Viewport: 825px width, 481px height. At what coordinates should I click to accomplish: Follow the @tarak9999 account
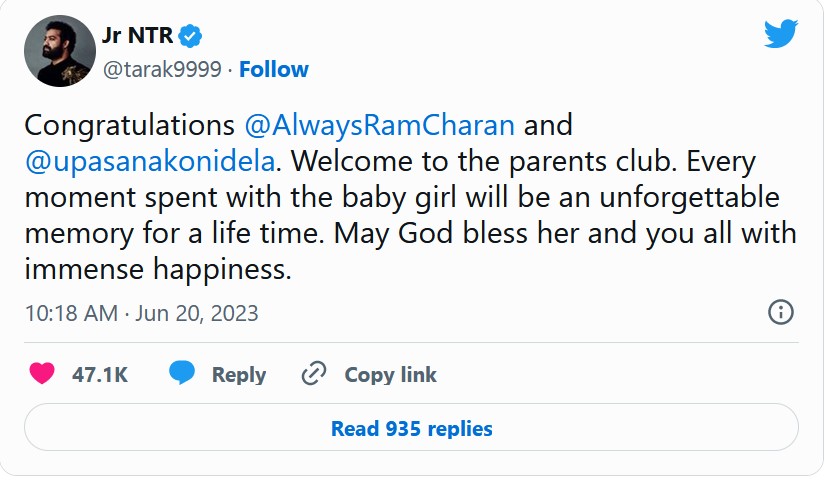point(274,70)
